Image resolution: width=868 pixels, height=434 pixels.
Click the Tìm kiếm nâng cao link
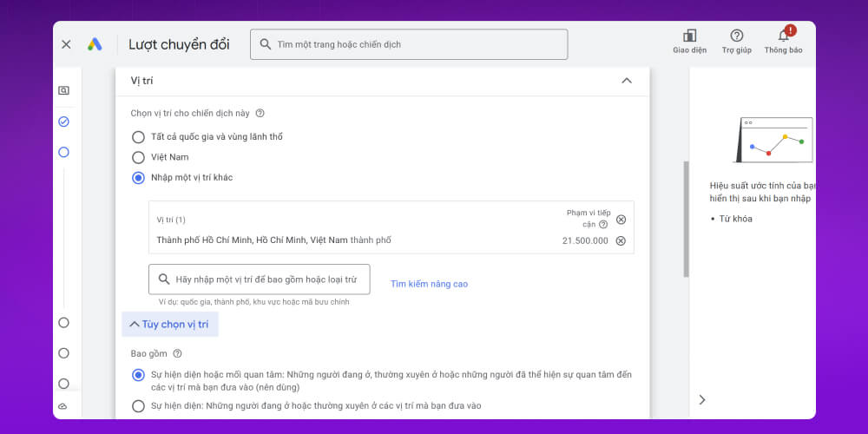point(429,284)
